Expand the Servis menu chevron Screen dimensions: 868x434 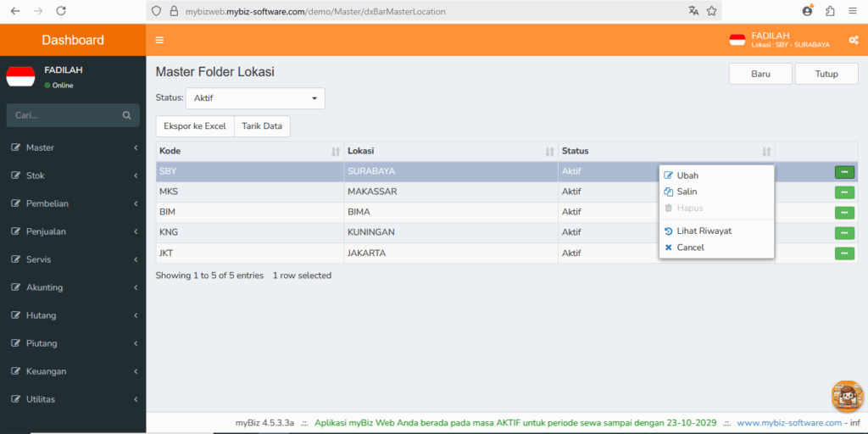tap(136, 259)
